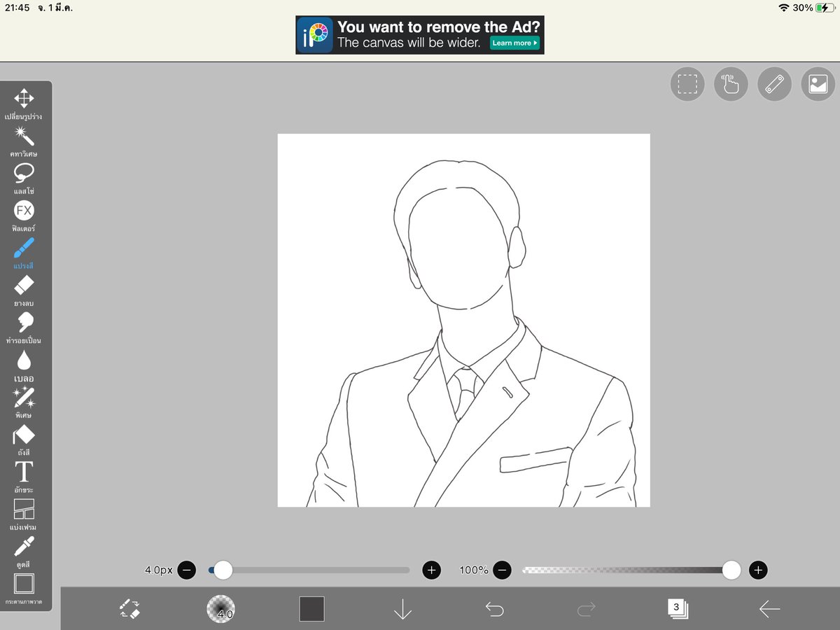
Task: Select the Smudge tool
Action: 24,328
